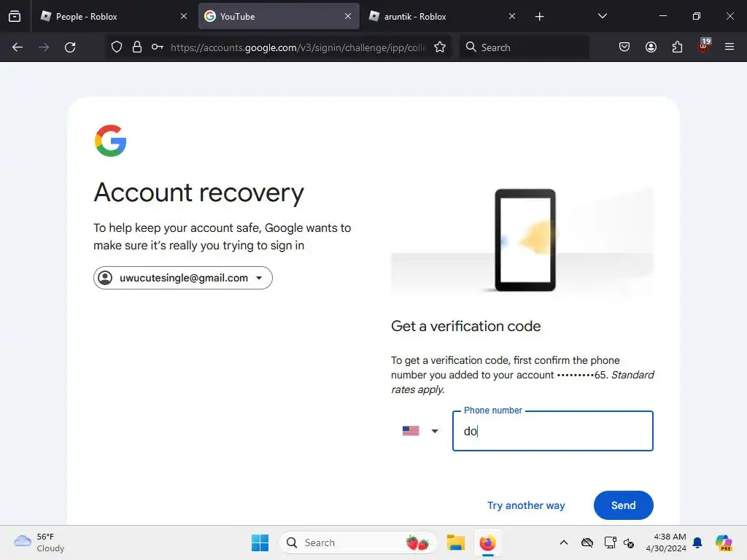The width and height of the screenshot is (747, 560).
Task: Click the address bar URL
Action: pos(298,47)
